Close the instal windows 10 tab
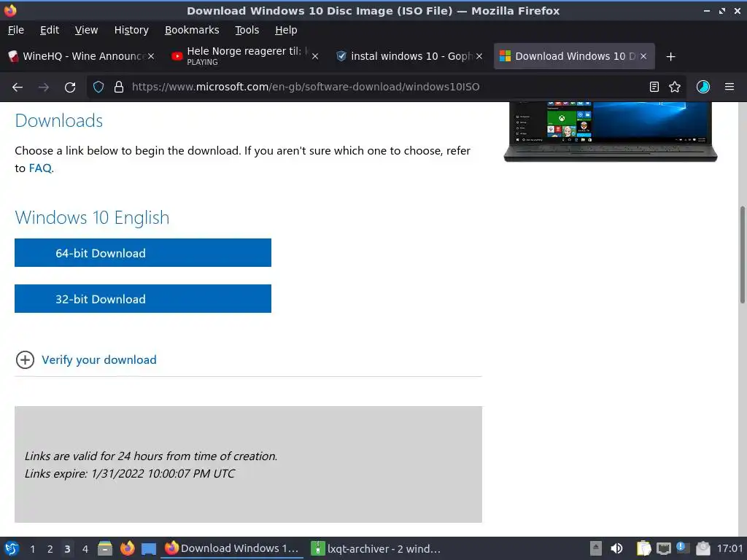 point(479,56)
